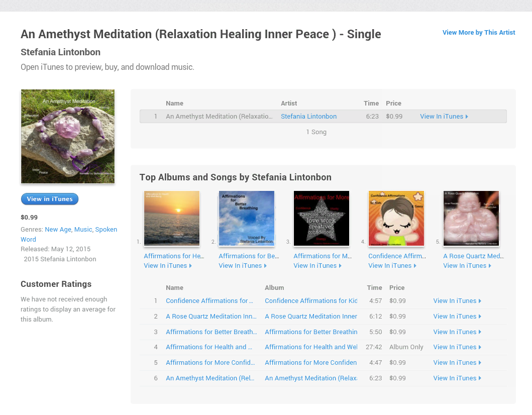Select Confidence Affirmations song name in row 1

pos(209,301)
